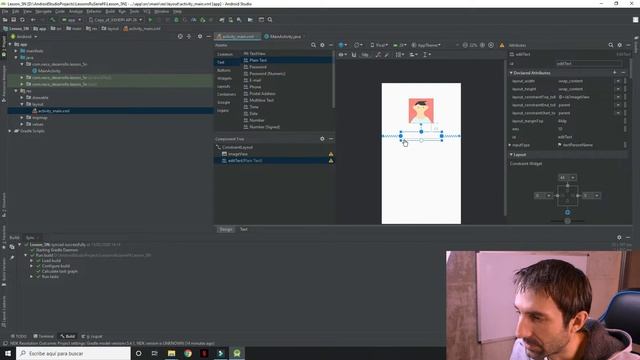
Task: Open the Build panel gear settings
Action: (x=619, y=237)
